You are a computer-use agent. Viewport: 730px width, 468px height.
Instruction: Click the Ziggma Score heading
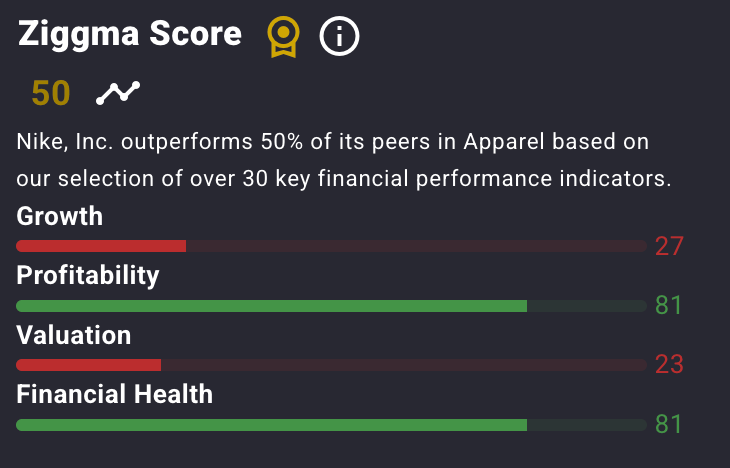click(x=130, y=34)
